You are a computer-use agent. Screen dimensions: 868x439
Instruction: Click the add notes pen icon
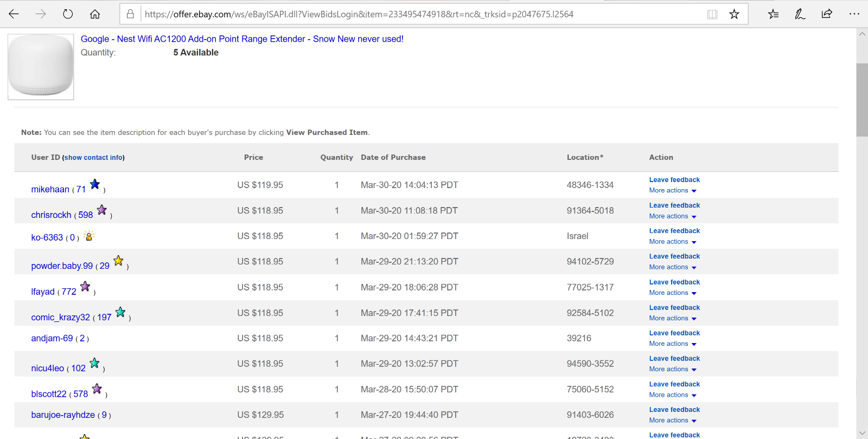coord(800,14)
